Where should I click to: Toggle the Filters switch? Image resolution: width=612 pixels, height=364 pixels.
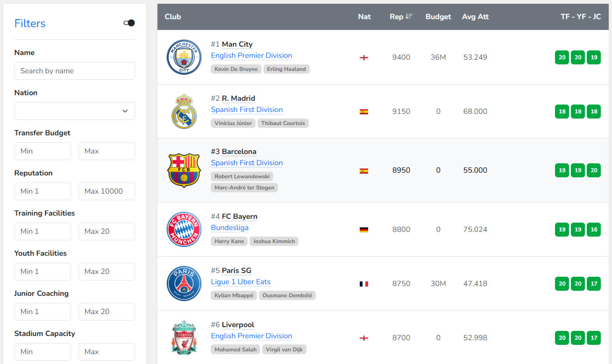click(x=129, y=23)
